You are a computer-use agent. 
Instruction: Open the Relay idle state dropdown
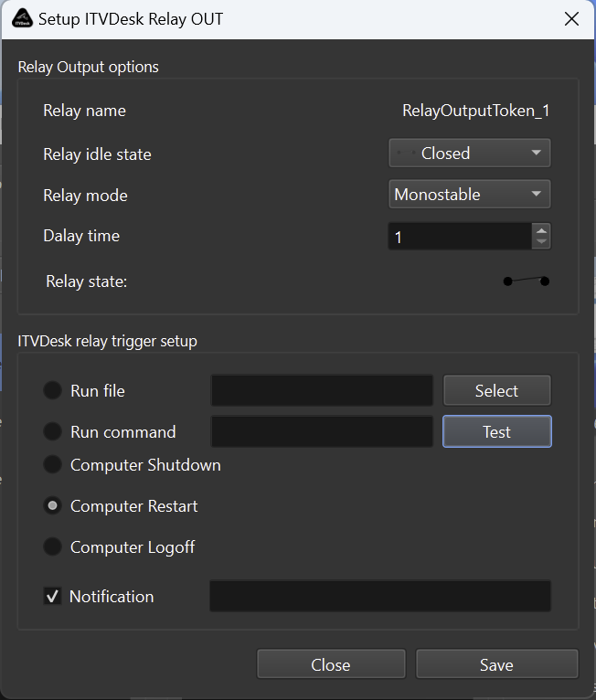coord(470,154)
